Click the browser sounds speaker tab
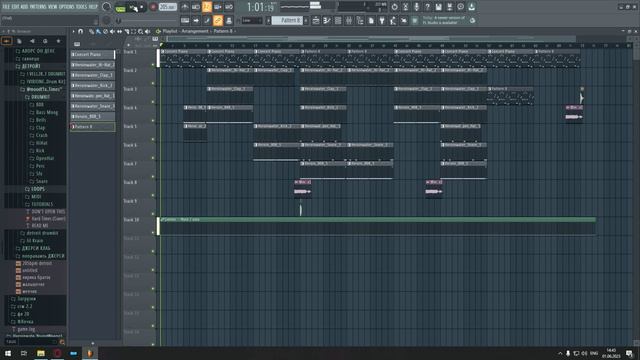This screenshot has width=640, height=360. [x=32, y=41]
